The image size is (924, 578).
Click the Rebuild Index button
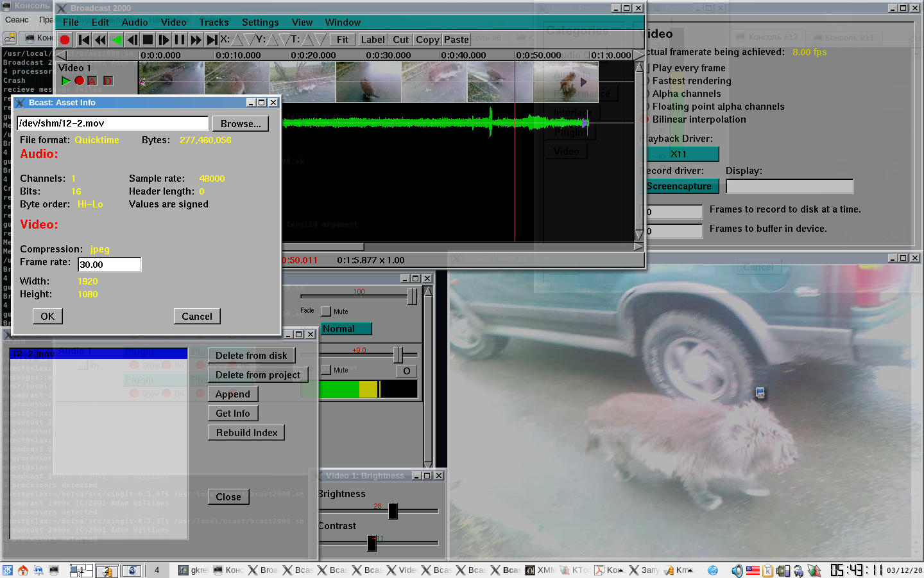click(x=246, y=433)
